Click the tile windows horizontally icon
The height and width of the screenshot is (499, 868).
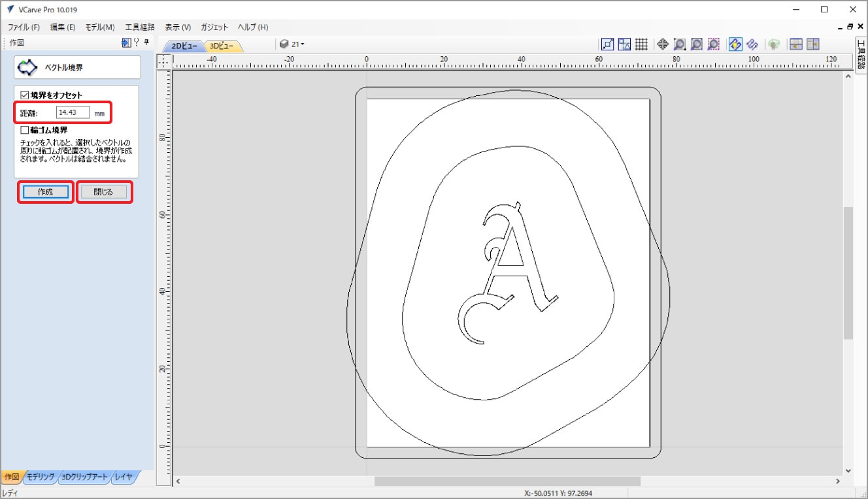tap(795, 44)
